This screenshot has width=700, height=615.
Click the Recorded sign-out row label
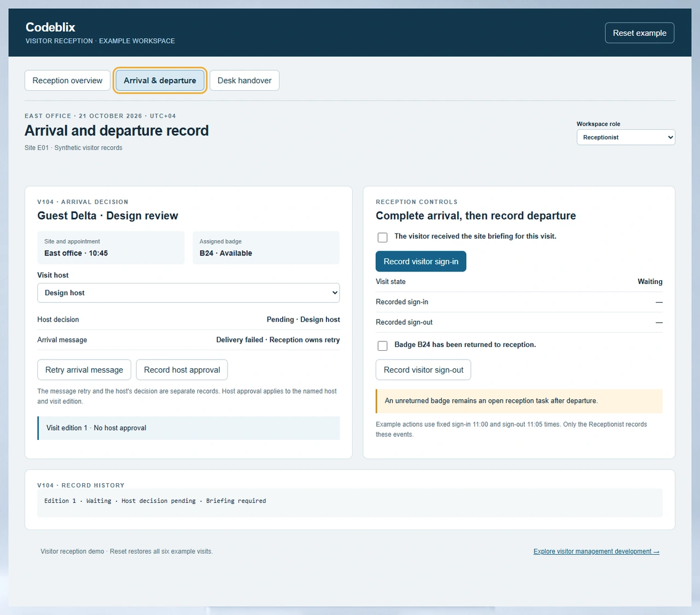pyautogui.click(x=404, y=322)
